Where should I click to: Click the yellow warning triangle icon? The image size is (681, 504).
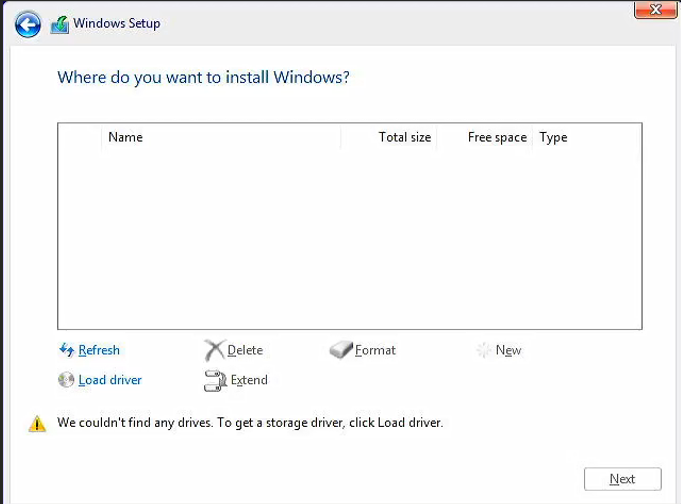[37, 424]
